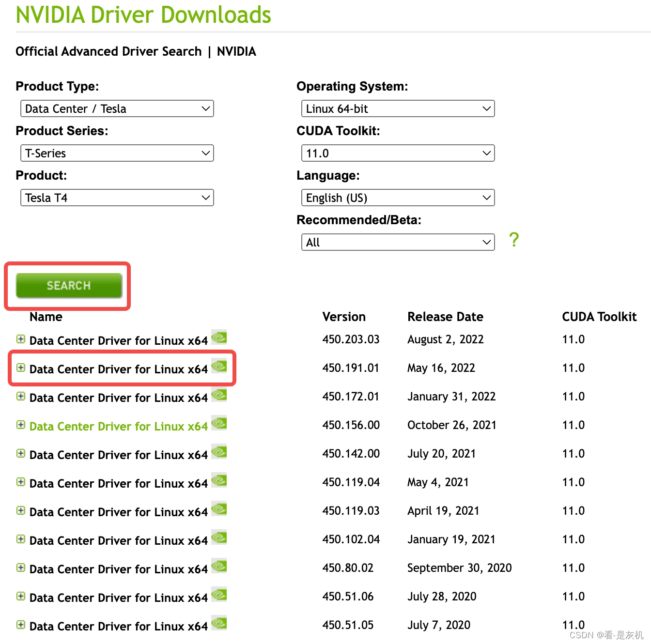
Task: Expand the plus icon for version 450.203.03
Action: click(21, 339)
